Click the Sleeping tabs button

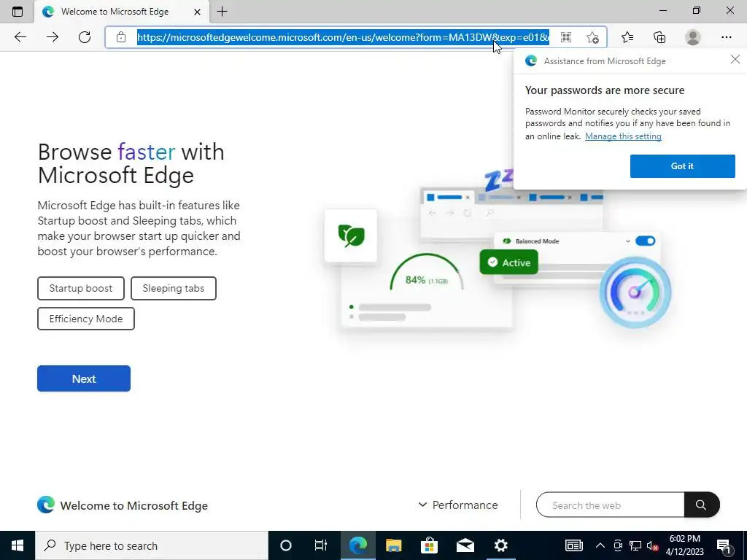click(x=174, y=288)
